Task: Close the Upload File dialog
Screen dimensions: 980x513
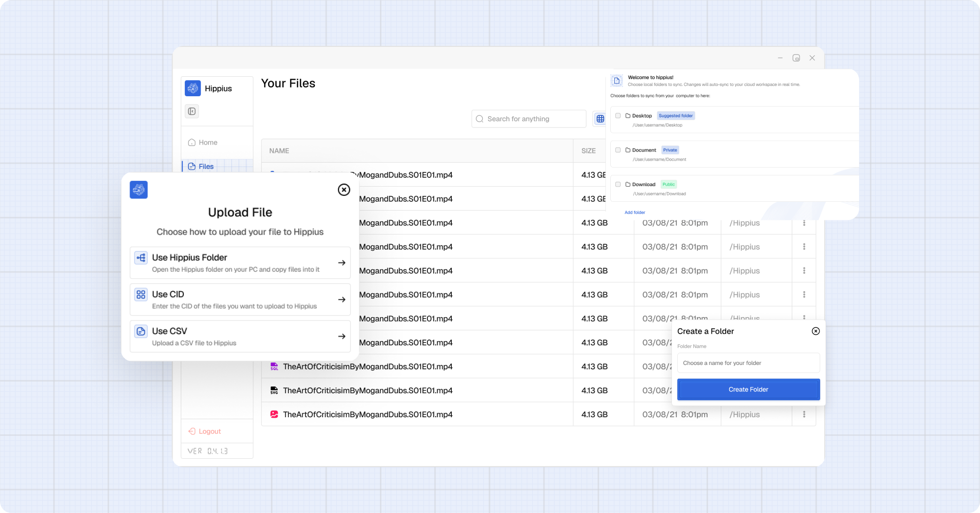Action: (344, 190)
